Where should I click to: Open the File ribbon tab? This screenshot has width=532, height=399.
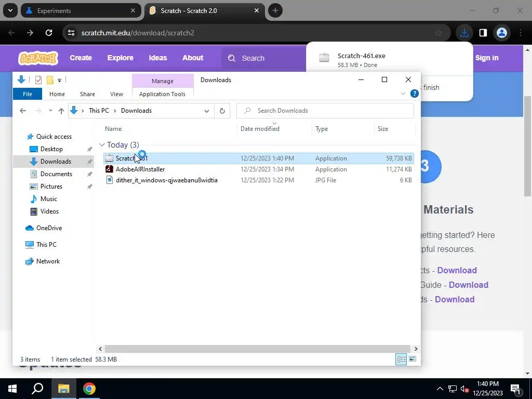pyautogui.click(x=28, y=94)
